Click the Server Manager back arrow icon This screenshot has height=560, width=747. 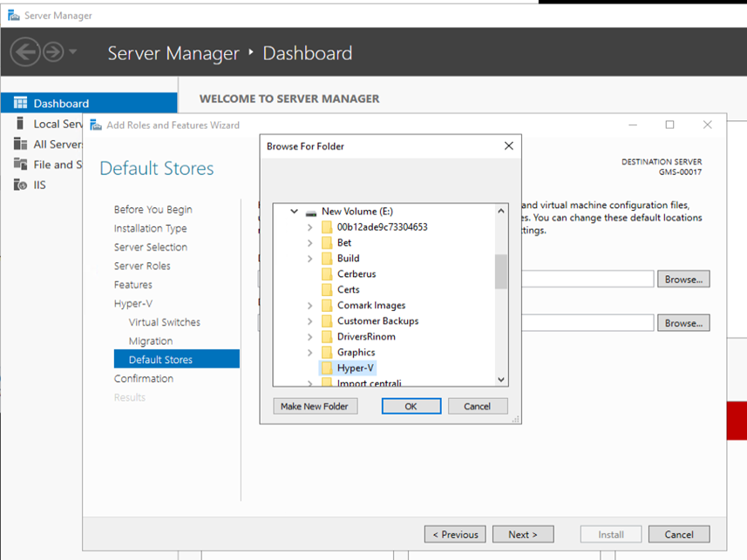point(24,52)
